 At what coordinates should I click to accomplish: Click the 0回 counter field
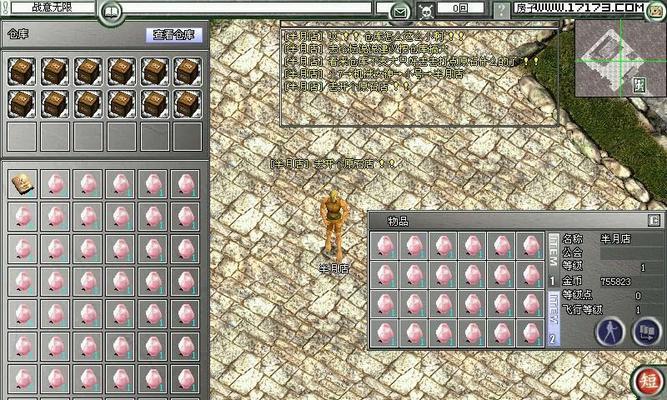click(460, 8)
